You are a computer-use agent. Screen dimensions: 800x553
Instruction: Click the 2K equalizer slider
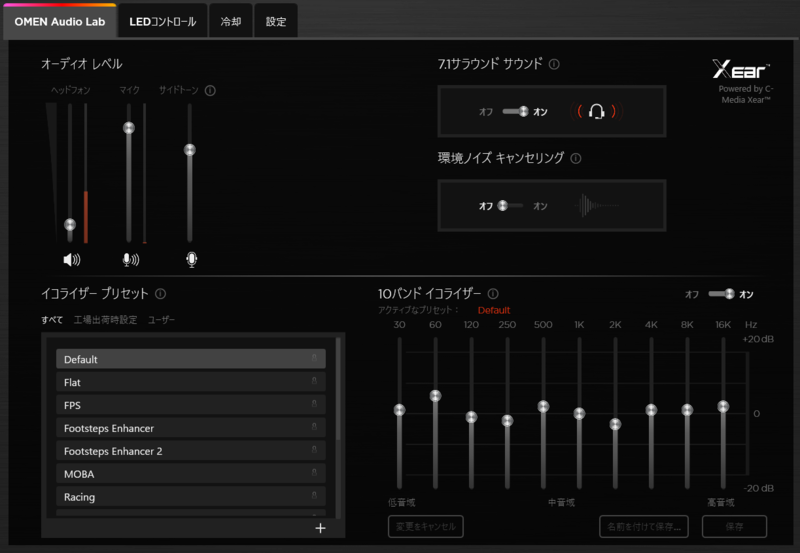coord(615,424)
